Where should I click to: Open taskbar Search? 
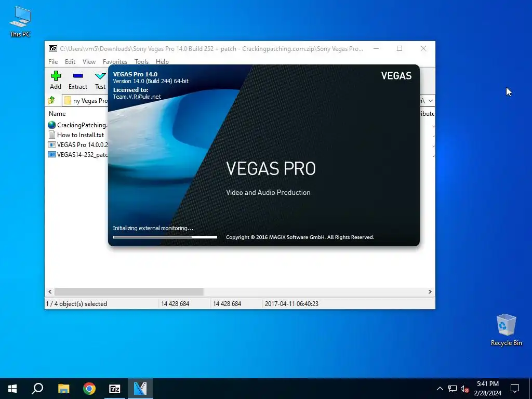click(37, 389)
